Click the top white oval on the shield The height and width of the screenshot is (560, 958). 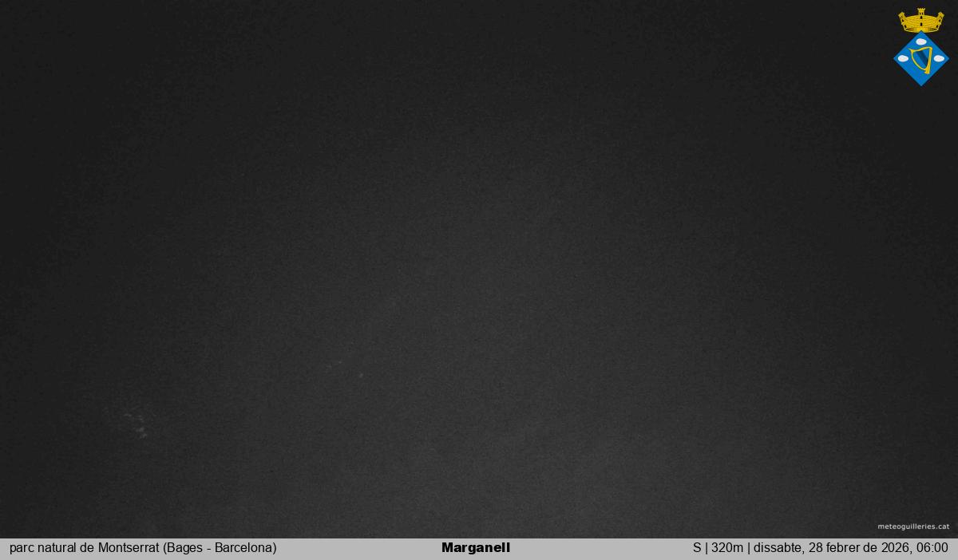coord(920,41)
